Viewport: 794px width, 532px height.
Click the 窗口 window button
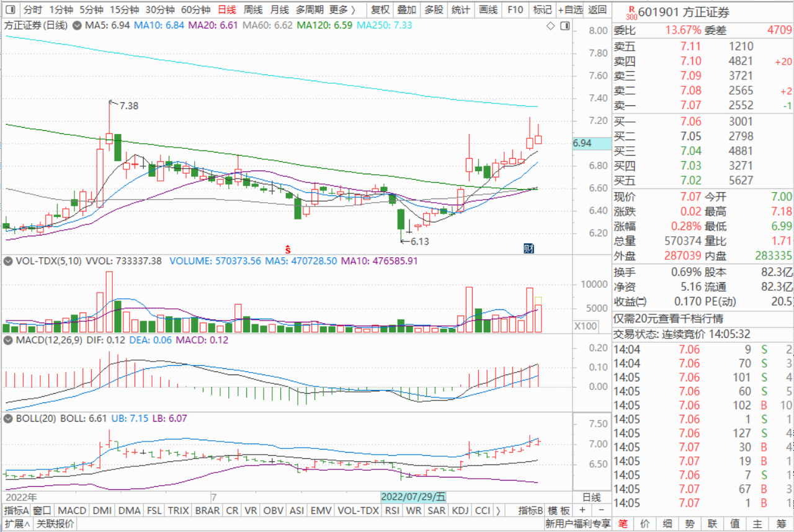pyautogui.click(x=42, y=510)
